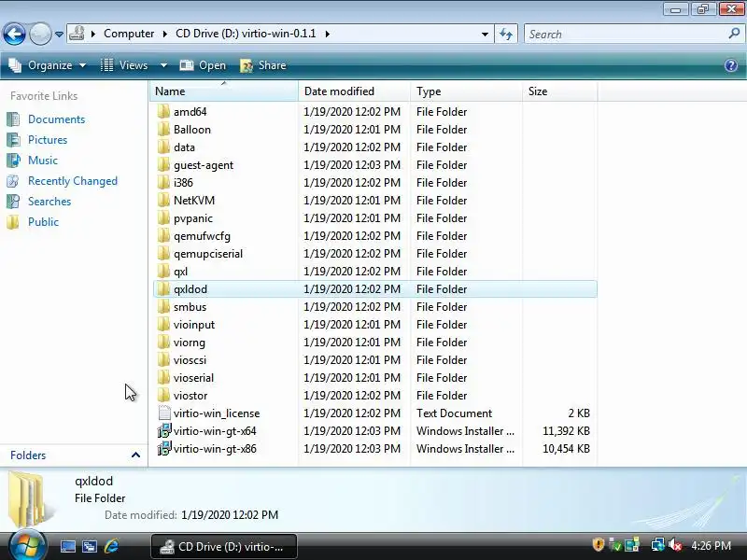
Task: Open the recent pages dropdown arrow
Action: coord(59,35)
